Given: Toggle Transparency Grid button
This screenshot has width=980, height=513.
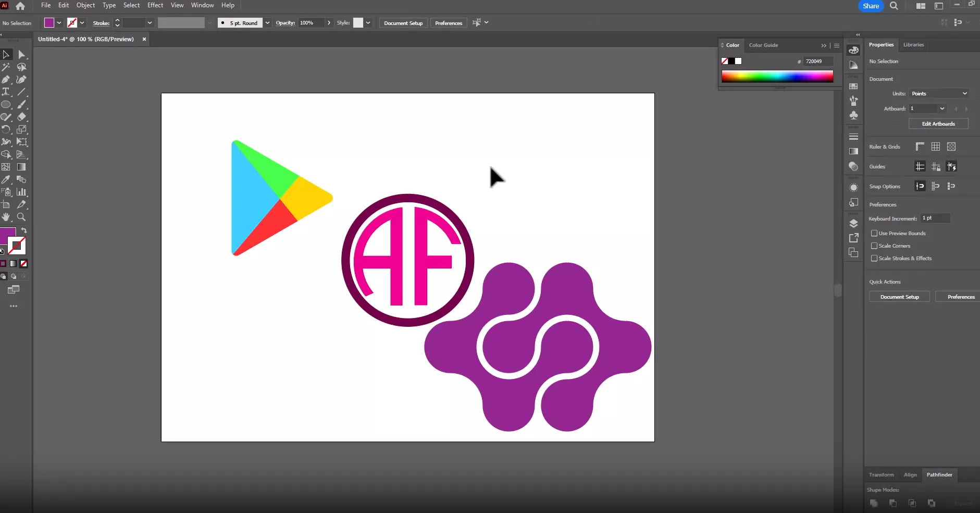Looking at the screenshot, I should pos(951,146).
